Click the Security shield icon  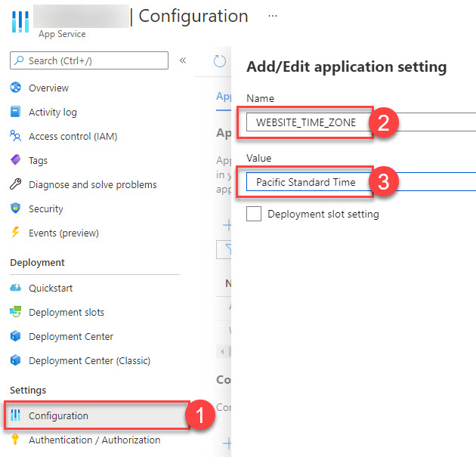[15, 209]
